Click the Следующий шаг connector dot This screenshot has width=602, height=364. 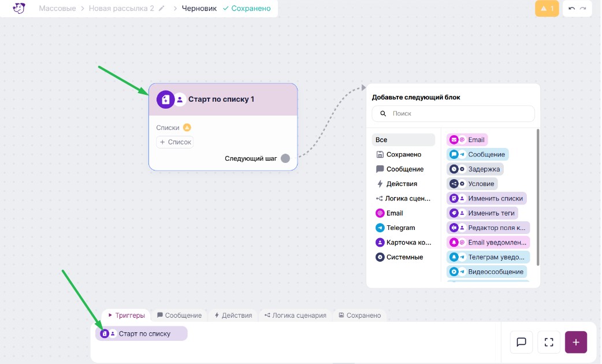(x=285, y=158)
